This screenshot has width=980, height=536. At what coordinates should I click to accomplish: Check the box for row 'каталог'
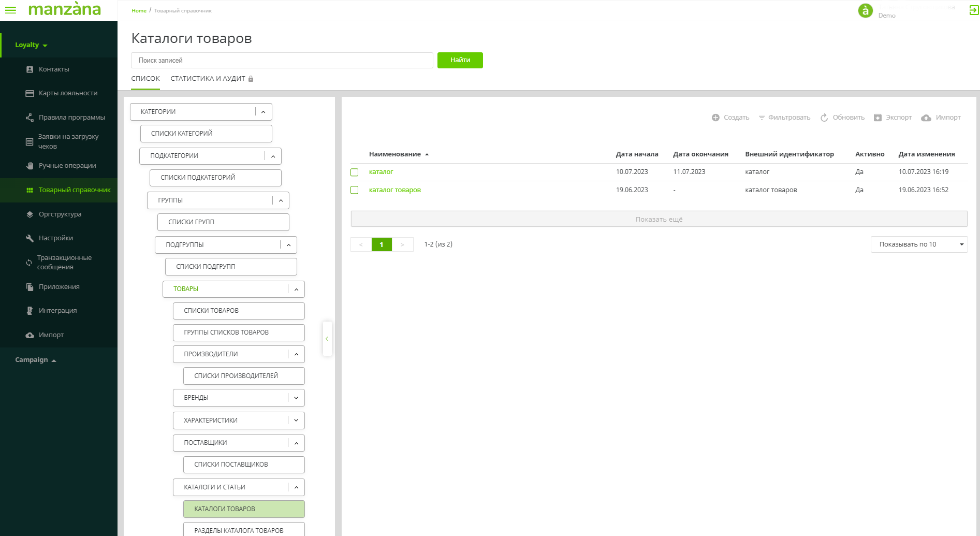[355, 172]
